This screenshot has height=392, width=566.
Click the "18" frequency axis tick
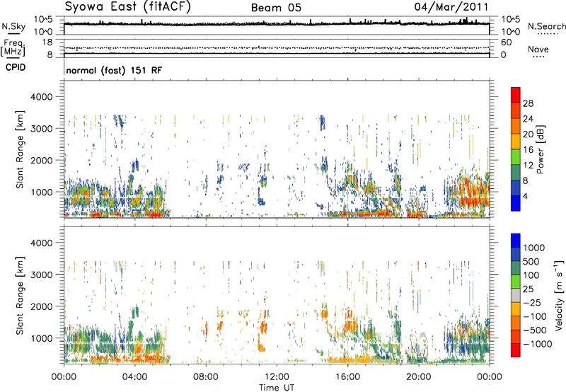47,42
